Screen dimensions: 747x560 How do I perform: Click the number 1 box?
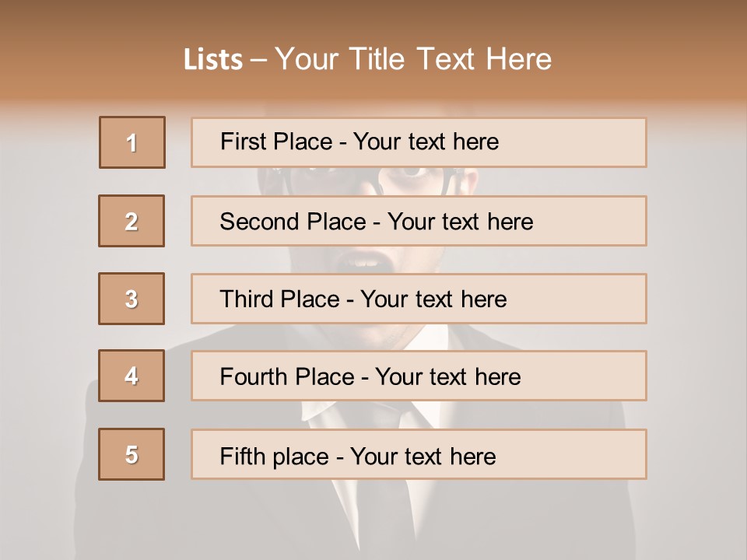[x=132, y=142]
